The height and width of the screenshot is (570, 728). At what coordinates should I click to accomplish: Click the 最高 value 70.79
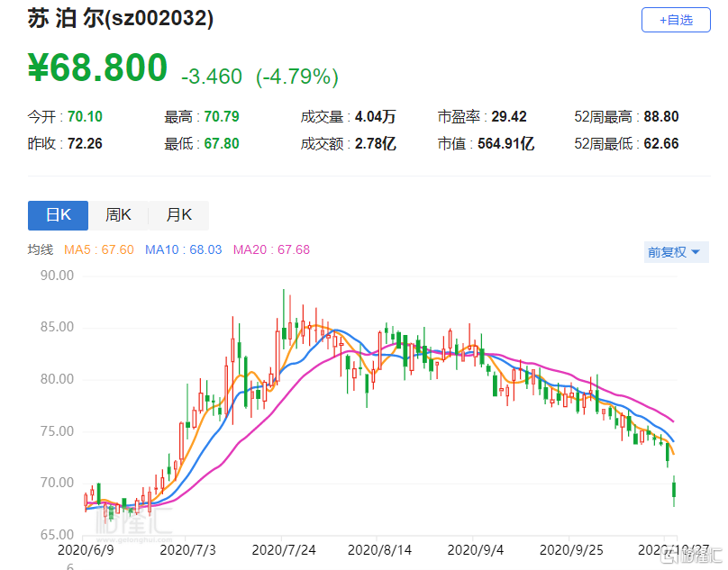pyautogui.click(x=222, y=116)
